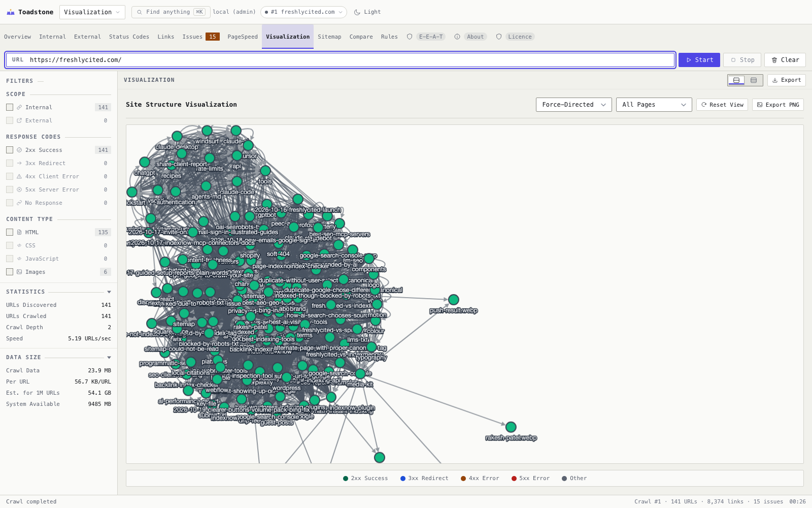Click the media-kit graph node
This screenshot has width=812, height=508.
click(x=360, y=374)
